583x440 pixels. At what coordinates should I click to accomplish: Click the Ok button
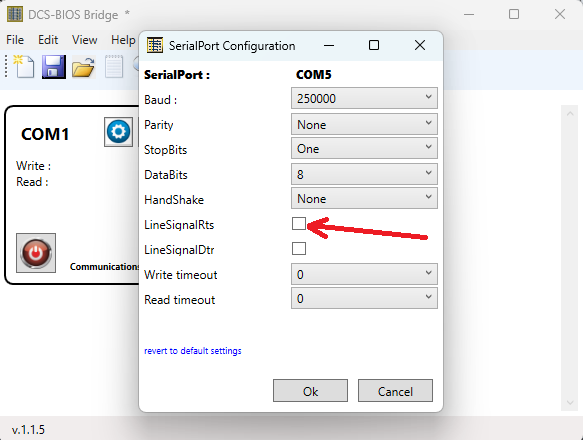310,391
